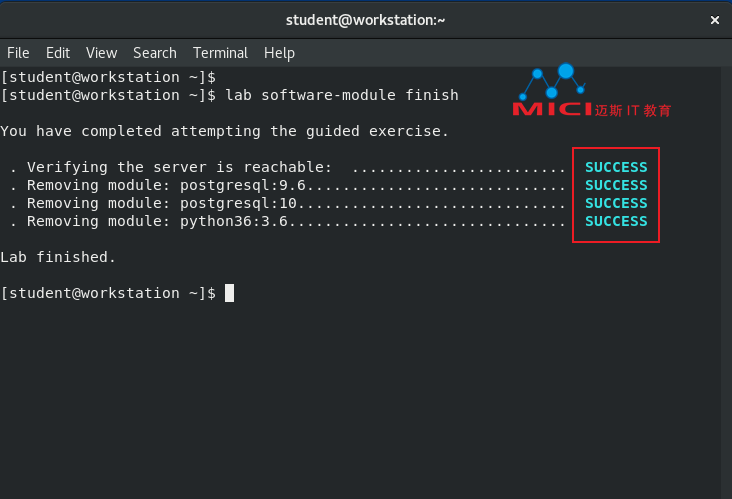Viewport: 732px width, 499px height.
Task: Open the Edit menu
Action: [x=58, y=53]
